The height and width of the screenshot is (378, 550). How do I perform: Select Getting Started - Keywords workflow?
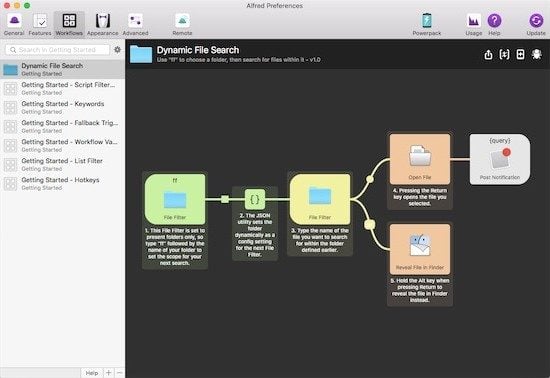pyautogui.click(x=62, y=107)
